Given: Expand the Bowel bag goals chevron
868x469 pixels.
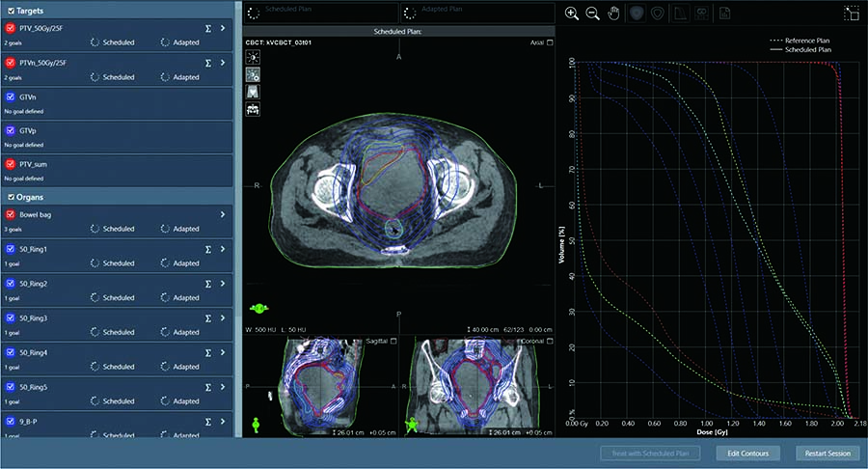Looking at the screenshot, I should 223,214.
